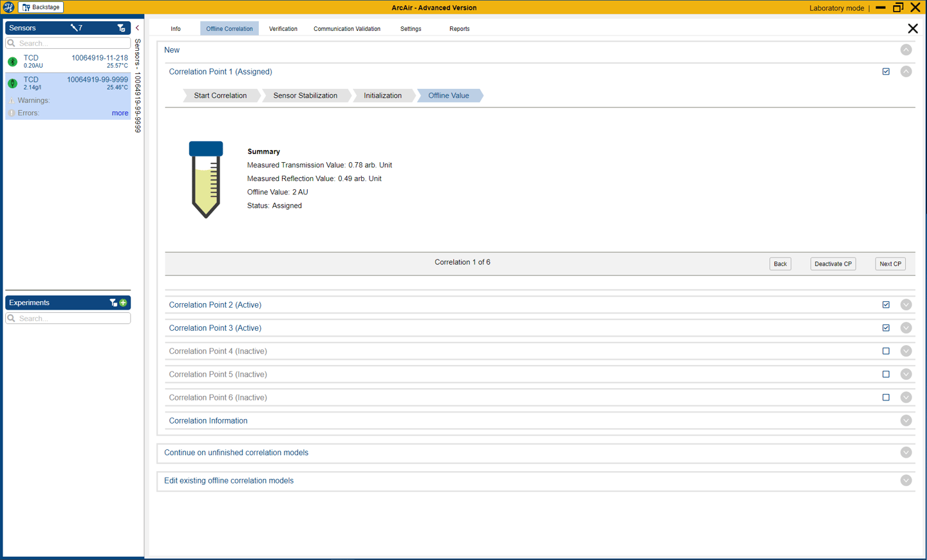The image size is (927, 560).
Task: Collapse sensors panel with left chevron
Action: pyautogui.click(x=137, y=28)
